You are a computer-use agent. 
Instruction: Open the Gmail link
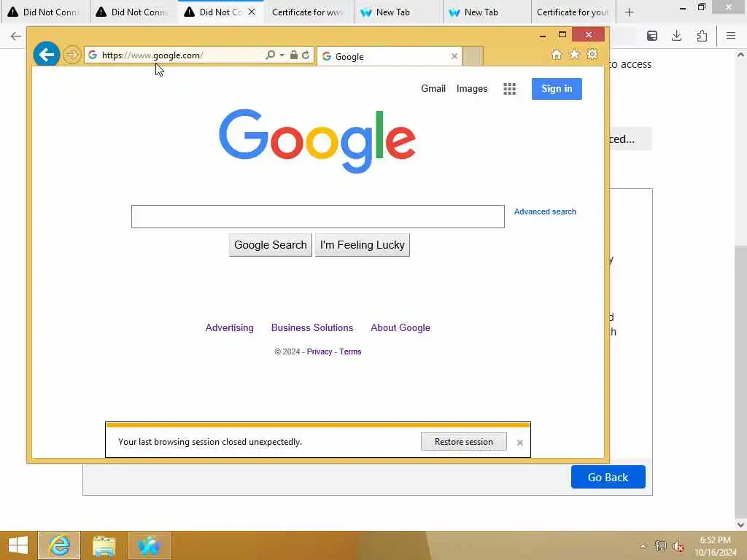[x=433, y=88]
